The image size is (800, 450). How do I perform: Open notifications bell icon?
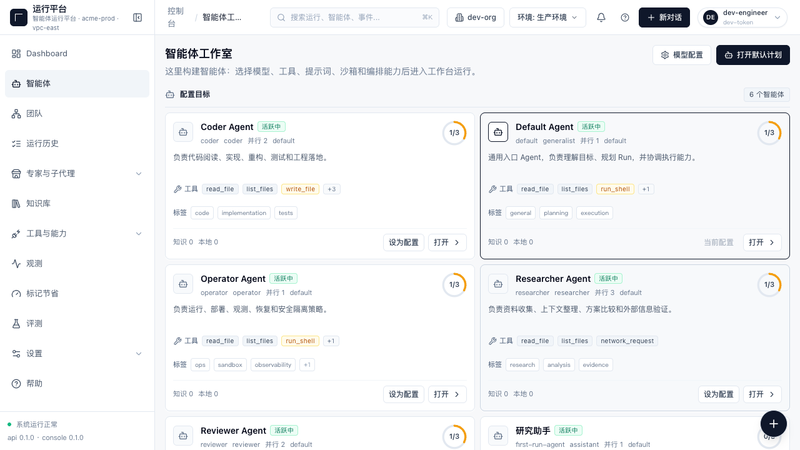(601, 17)
